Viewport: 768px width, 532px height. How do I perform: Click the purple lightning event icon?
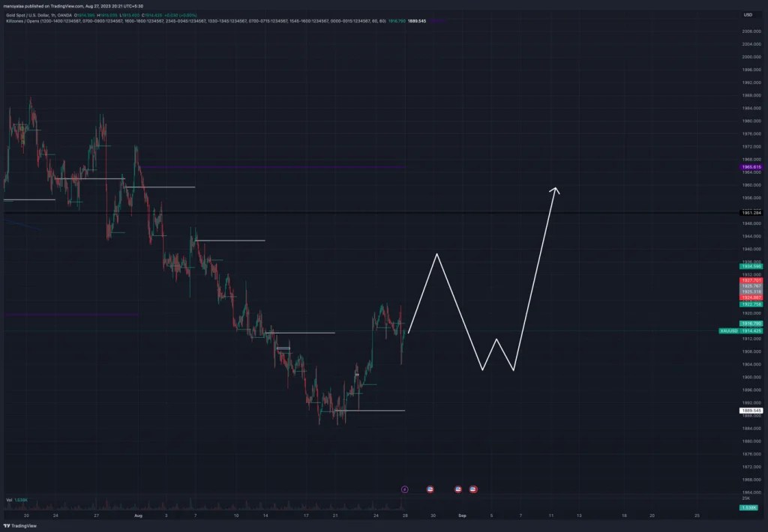coord(404,489)
